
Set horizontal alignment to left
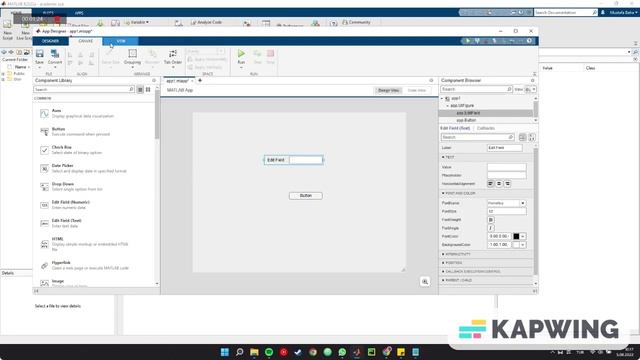click(x=491, y=184)
